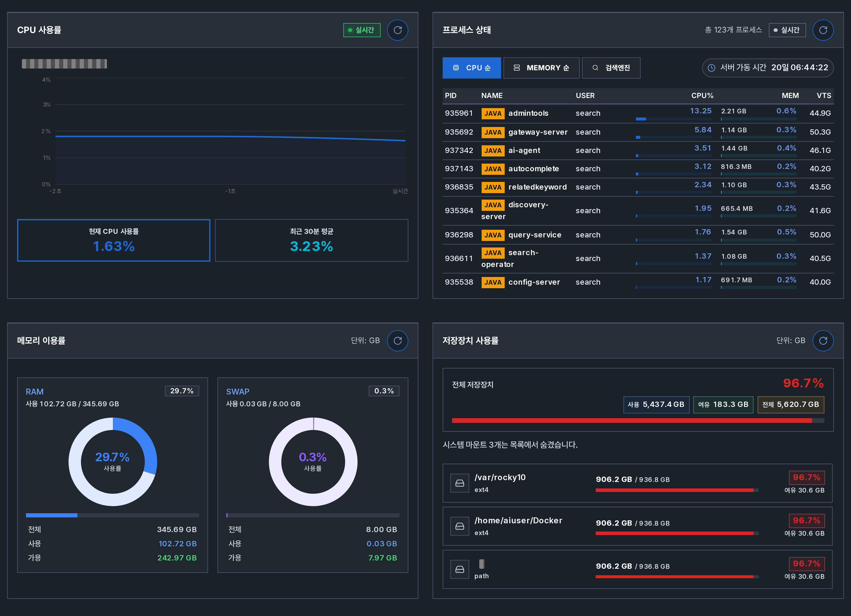Image resolution: width=851 pixels, height=616 pixels.
Task: Open the 검색엔진 filter
Action: (x=611, y=68)
